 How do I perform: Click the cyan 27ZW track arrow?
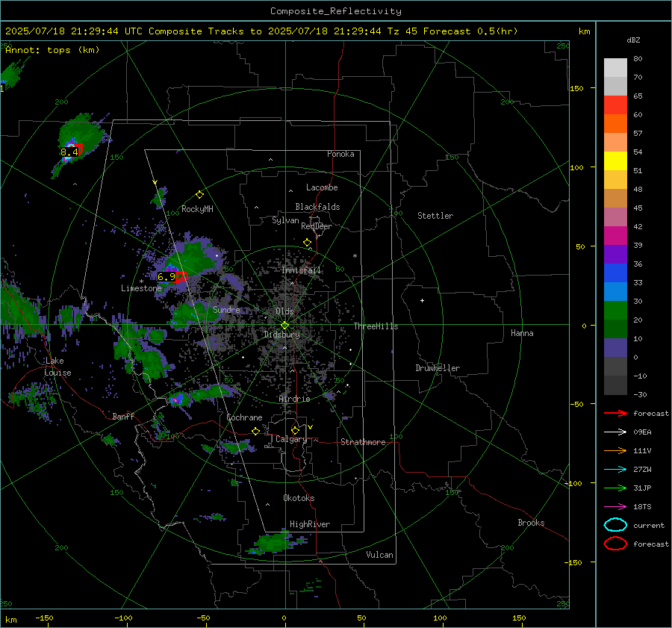pyautogui.click(x=615, y=470)
